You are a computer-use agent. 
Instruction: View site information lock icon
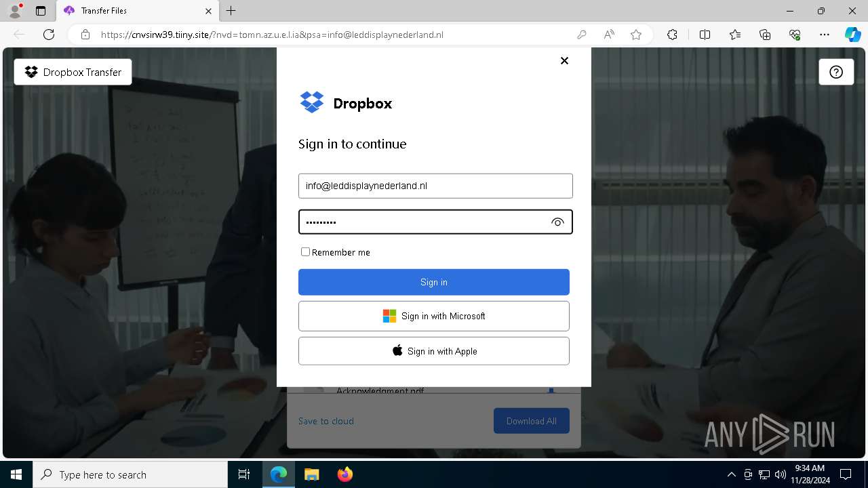pyautogui.click(x=85, y=35)
